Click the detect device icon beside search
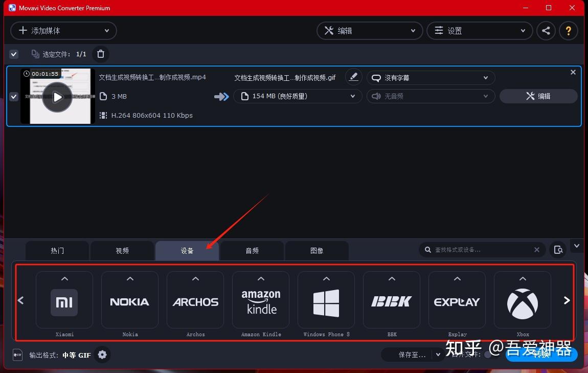This screenshot has height=373, width=588. (x=558, y=250)
